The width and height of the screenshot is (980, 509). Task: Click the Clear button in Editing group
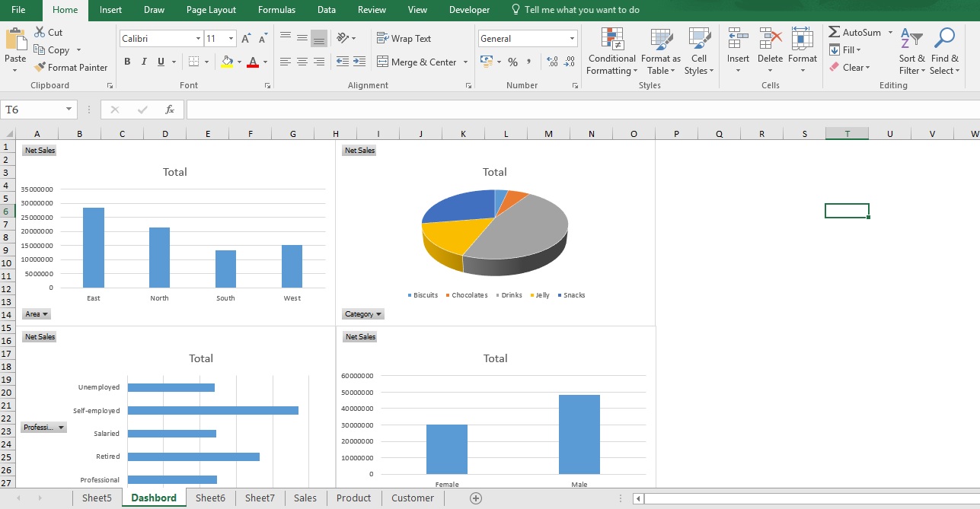click(x=850, y=67)
